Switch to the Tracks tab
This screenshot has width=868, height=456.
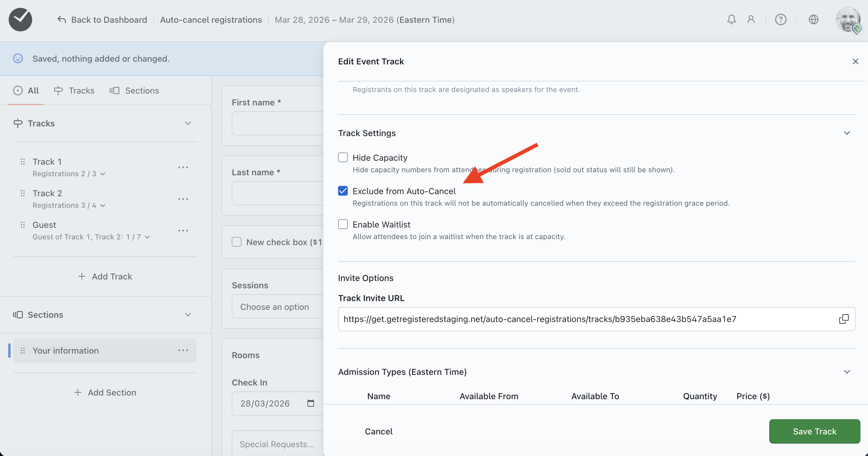(74, 91)
